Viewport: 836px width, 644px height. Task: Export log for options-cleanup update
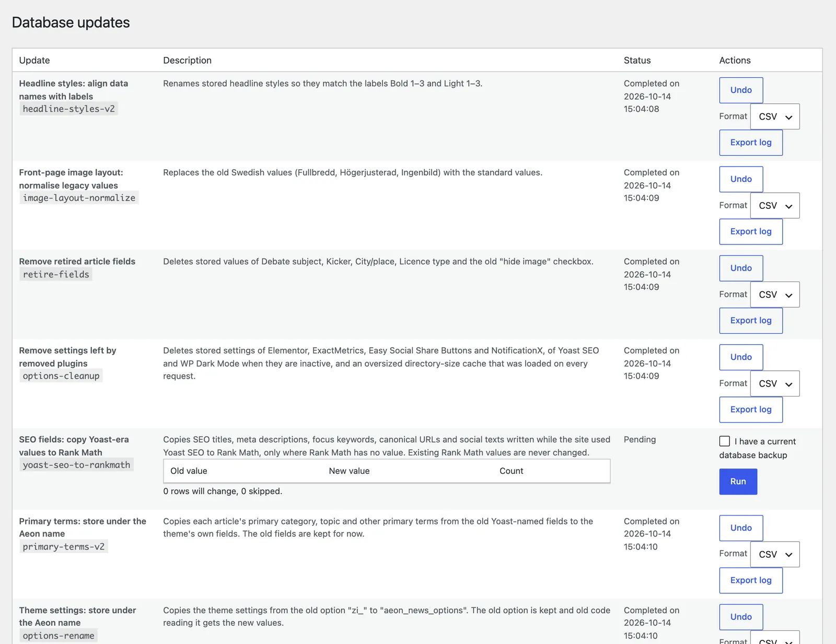click(x=751, y=409)
